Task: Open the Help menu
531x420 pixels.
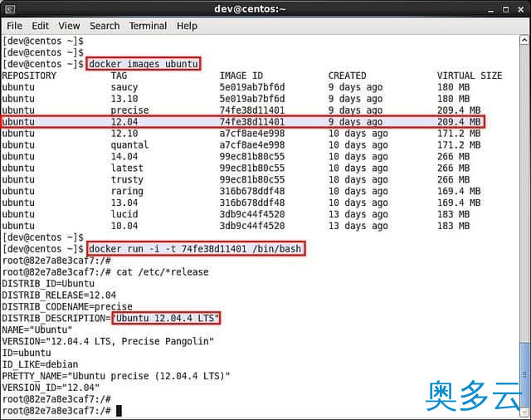Action: pyautogui.click(x=187, y=26)
